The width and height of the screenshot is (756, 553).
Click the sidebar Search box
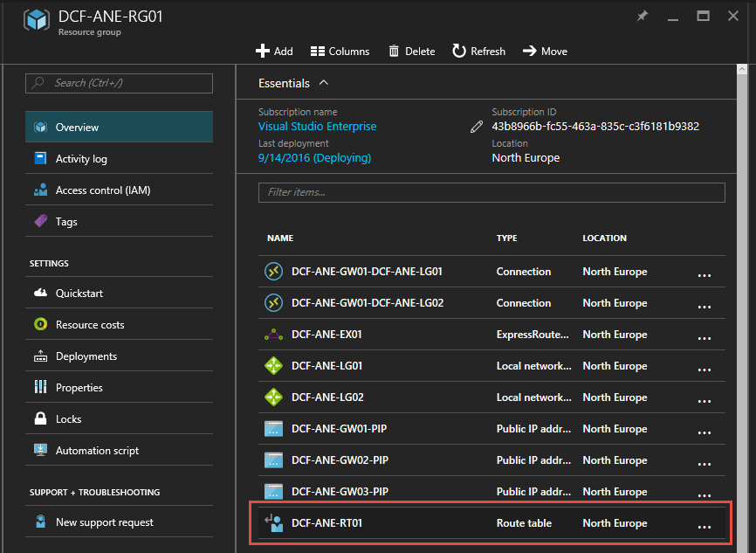(x=120, y=83)
